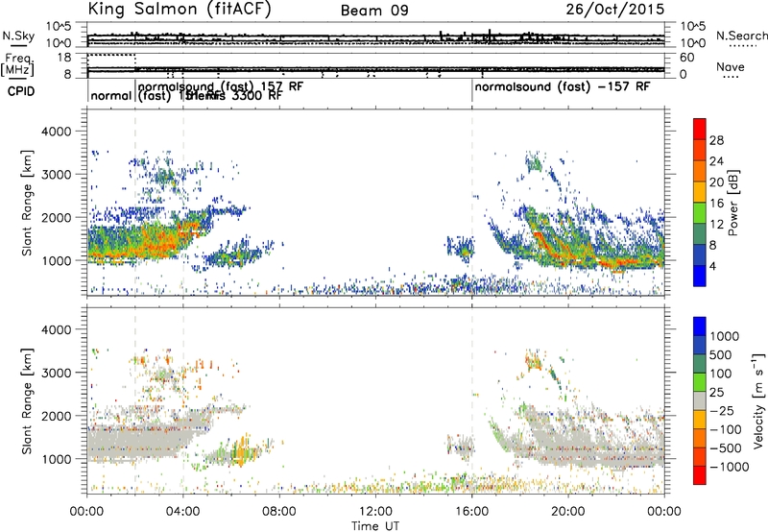768x532 pixels.
Task: Click the '1000' tick on Velocity colorbar
Action: 724,336
